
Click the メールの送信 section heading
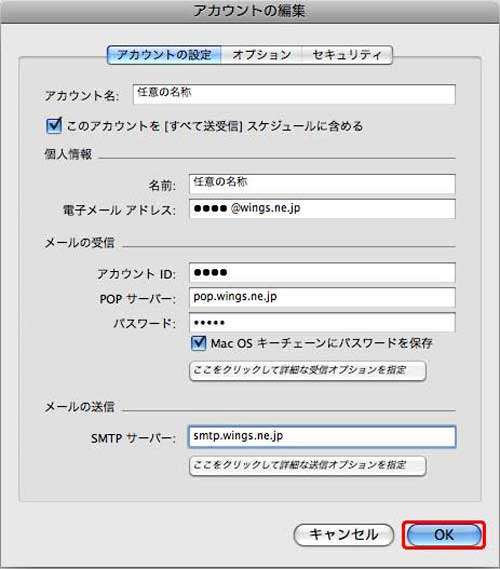[79, 407]
